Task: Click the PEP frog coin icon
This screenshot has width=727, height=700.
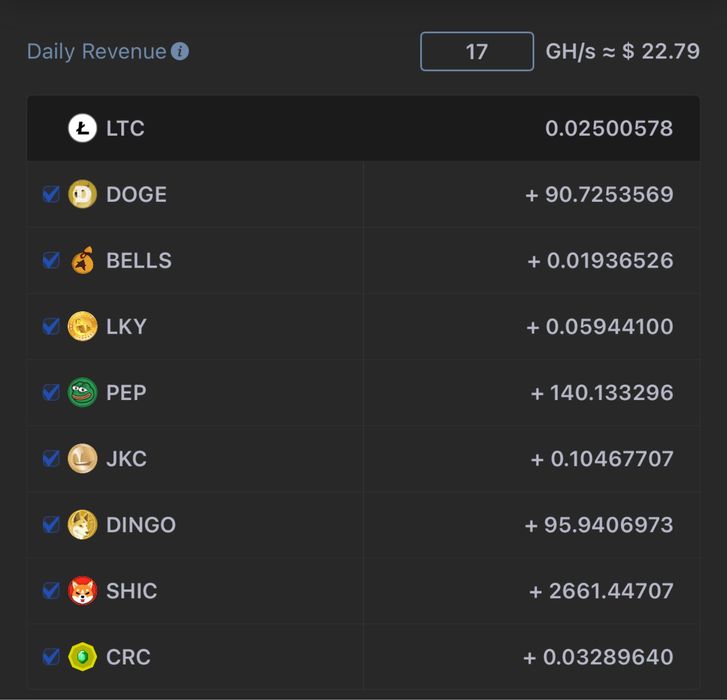Action: tap(82, 392)
